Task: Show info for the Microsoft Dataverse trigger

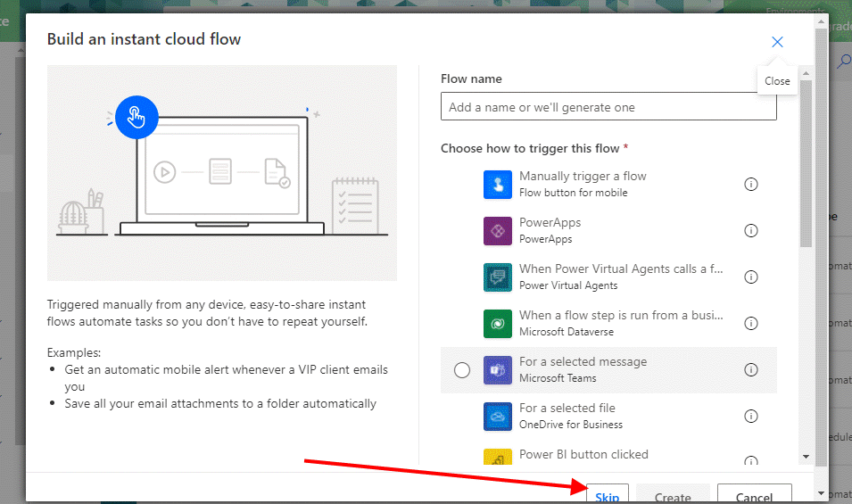Action: click(x=750, y=323)
